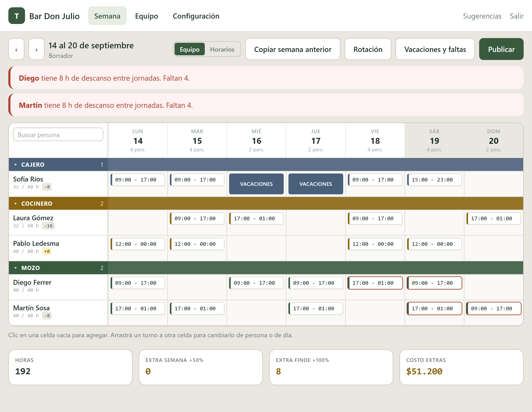Click the green T app logo
The width and height of the screenshot is (532, 412).
[x=17, y=16]
